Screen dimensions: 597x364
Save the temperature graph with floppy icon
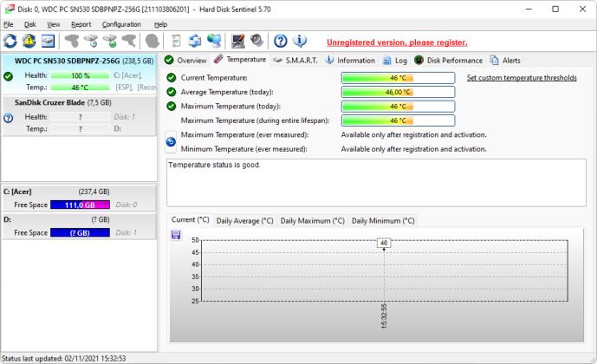(176, 235)
